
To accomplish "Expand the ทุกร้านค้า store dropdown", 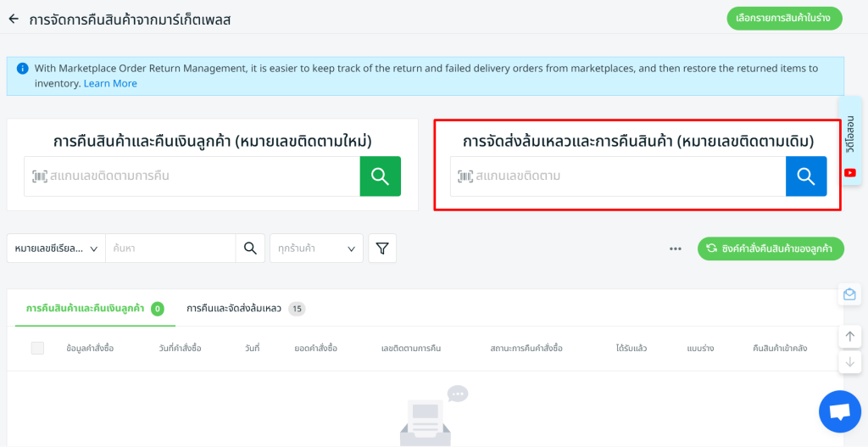I will pos(316,249).
